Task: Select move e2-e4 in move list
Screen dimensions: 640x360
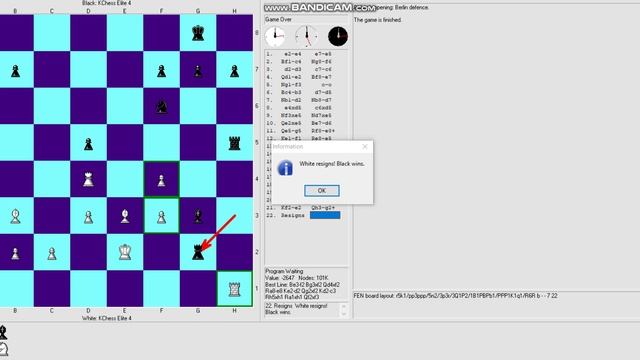Action: pyautogui.click(x=293, y=54)
